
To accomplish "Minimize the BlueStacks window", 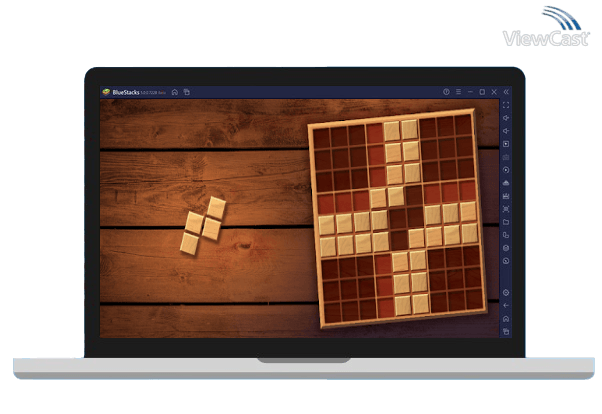I will pos(470,92).
